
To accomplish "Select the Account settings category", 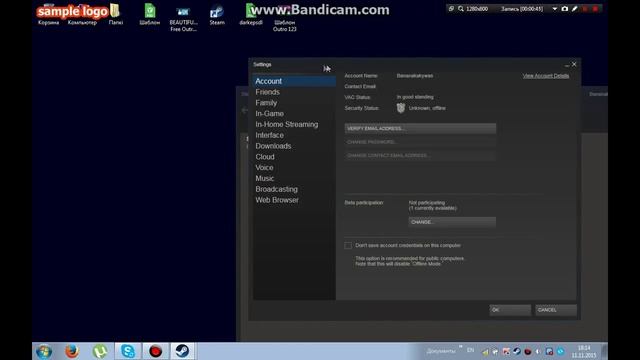I will pos(294,81).
